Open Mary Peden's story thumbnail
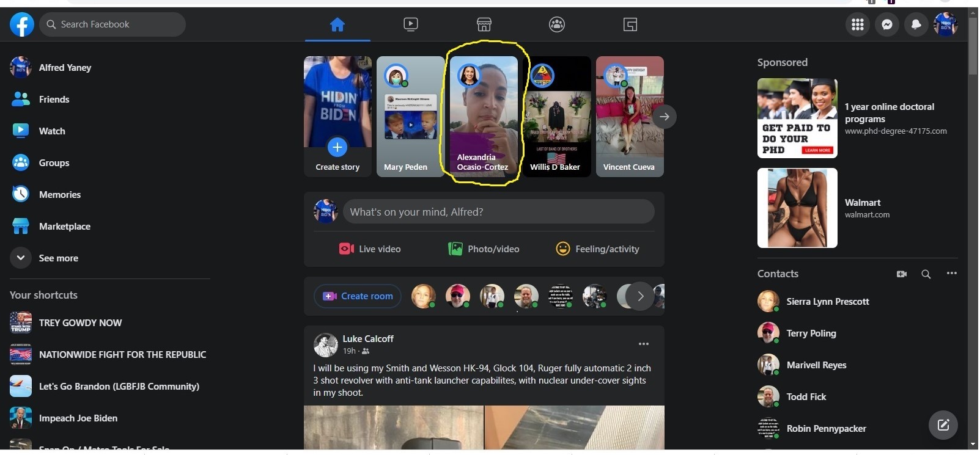Image resolution: width=980 pixels, height=455 pixels. (410, 117)
